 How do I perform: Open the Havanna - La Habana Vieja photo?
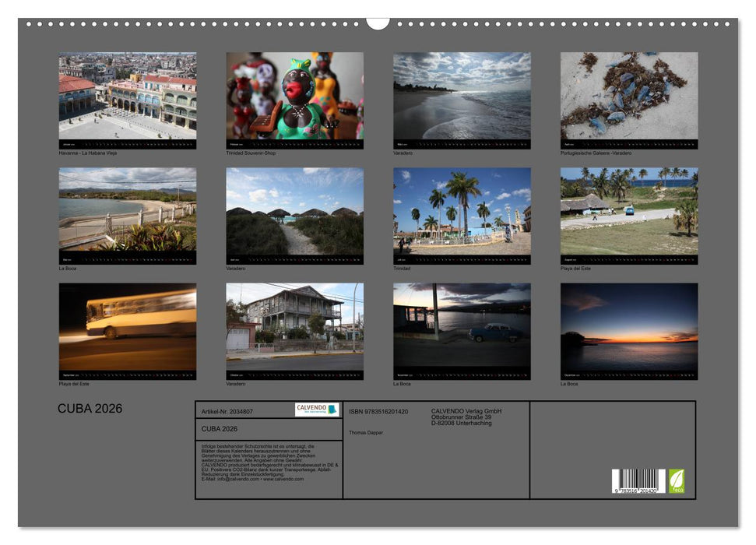point(128,97)
